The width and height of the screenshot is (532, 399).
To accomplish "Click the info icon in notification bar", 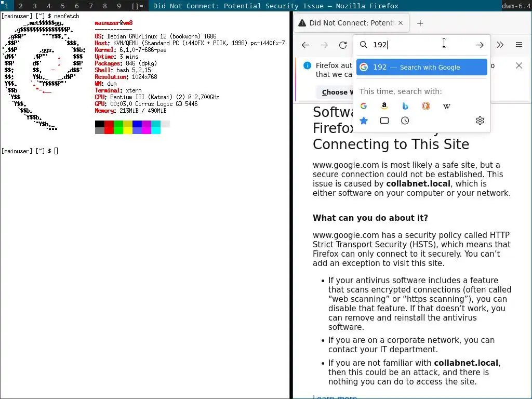I will pyautogui.click(x=308, y=65).
